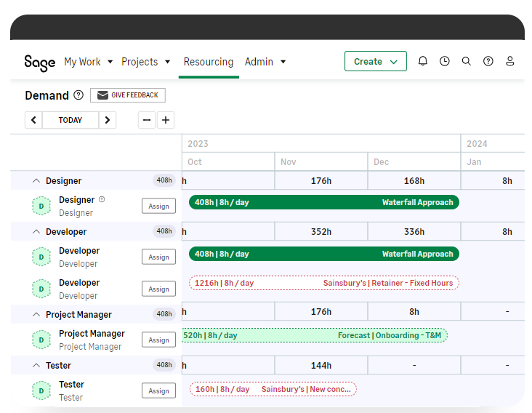Collapse the Project Manager group
Viewport: 532px width, 413px height.
tap(36, 315)
